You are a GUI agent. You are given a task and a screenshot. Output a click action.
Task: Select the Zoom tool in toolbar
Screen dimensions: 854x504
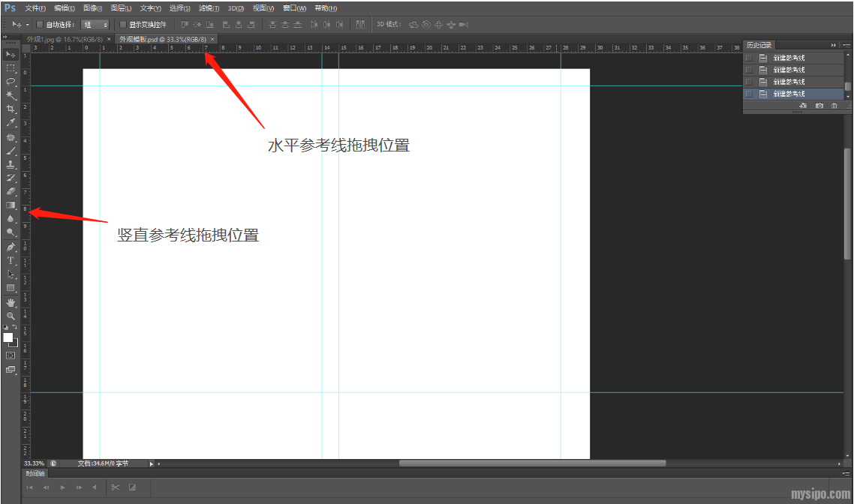11,316
